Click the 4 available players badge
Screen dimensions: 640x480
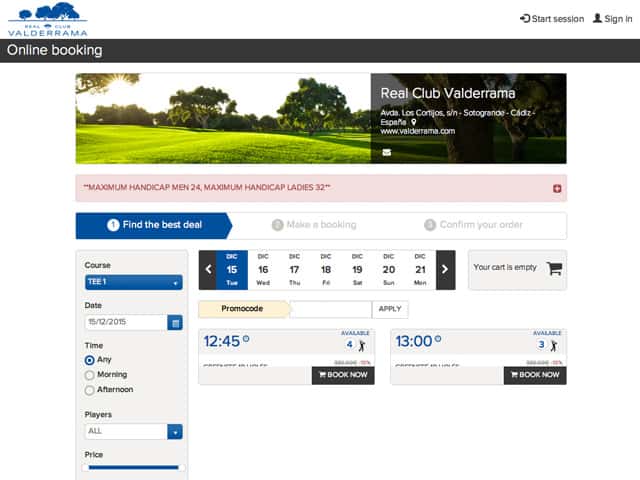pos(349,344)
